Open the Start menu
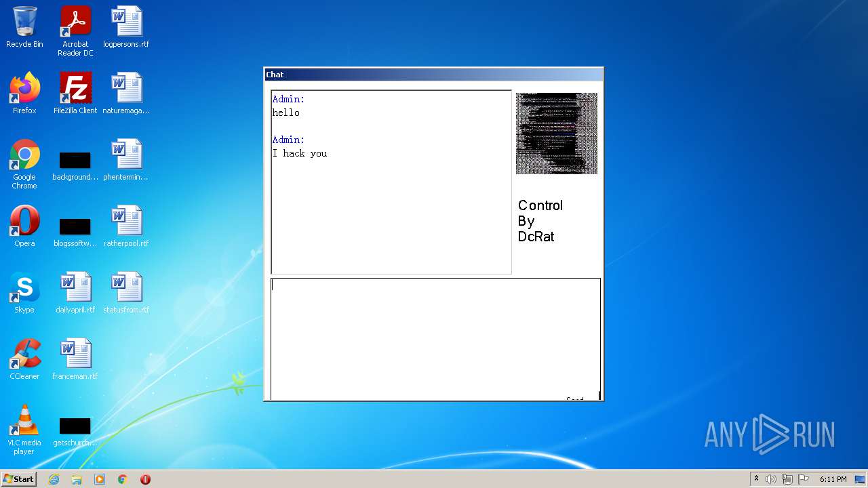The image size is (868, 488). [19, 479]
